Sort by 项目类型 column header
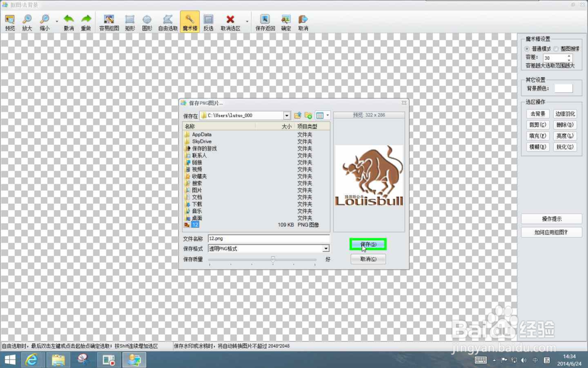 [x=312, y=127]
